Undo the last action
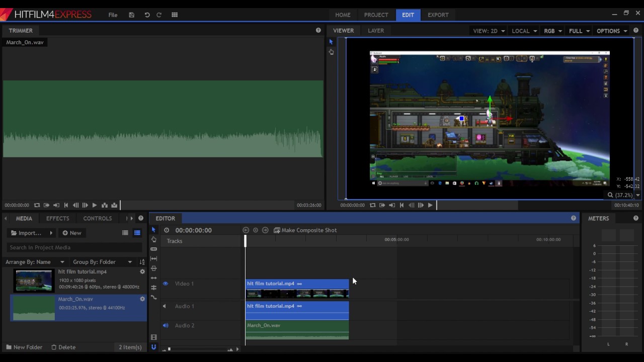 click(147, 15)
